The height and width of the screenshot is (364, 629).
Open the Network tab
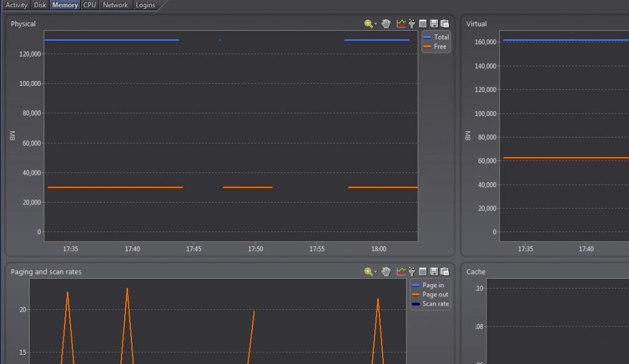(x=115, y=5)
